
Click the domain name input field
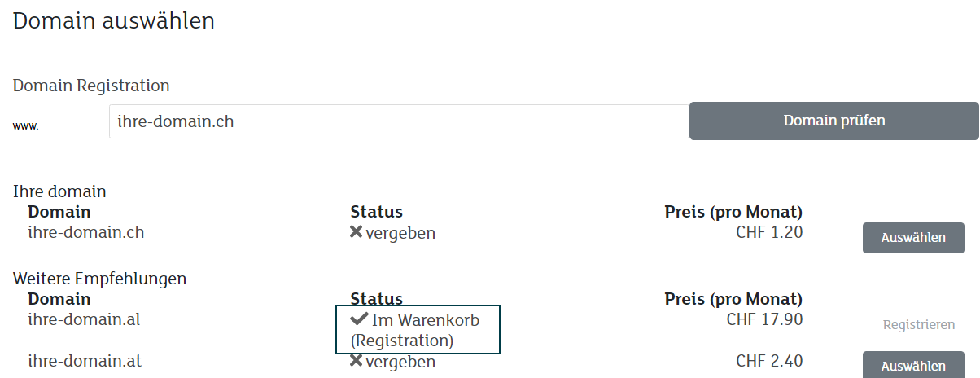(x=399, y=121)
